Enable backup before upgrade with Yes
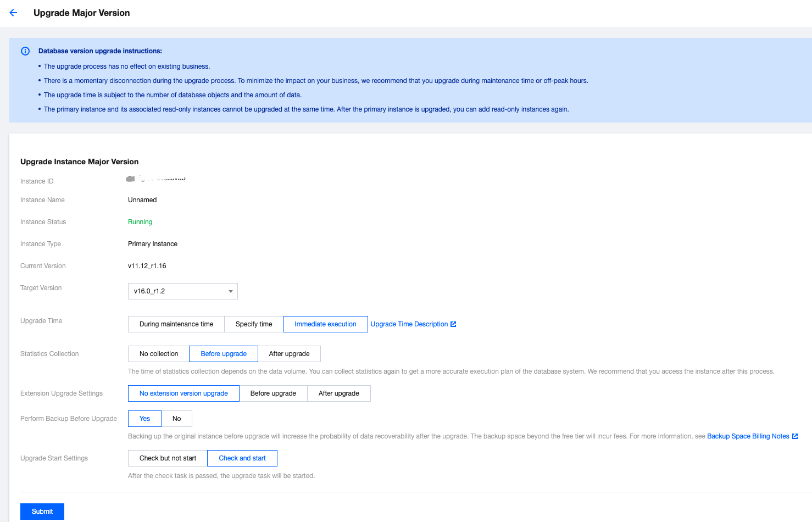 [144, 419]
